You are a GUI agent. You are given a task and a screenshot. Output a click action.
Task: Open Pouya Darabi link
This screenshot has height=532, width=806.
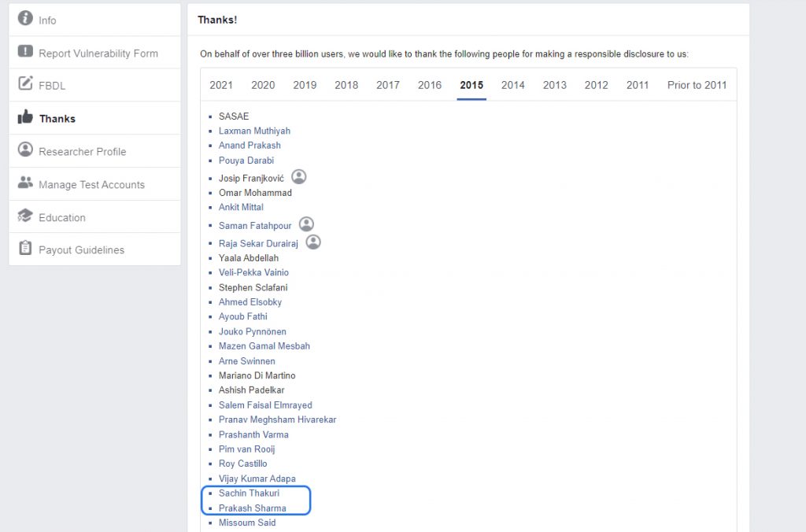coord(246,161)
